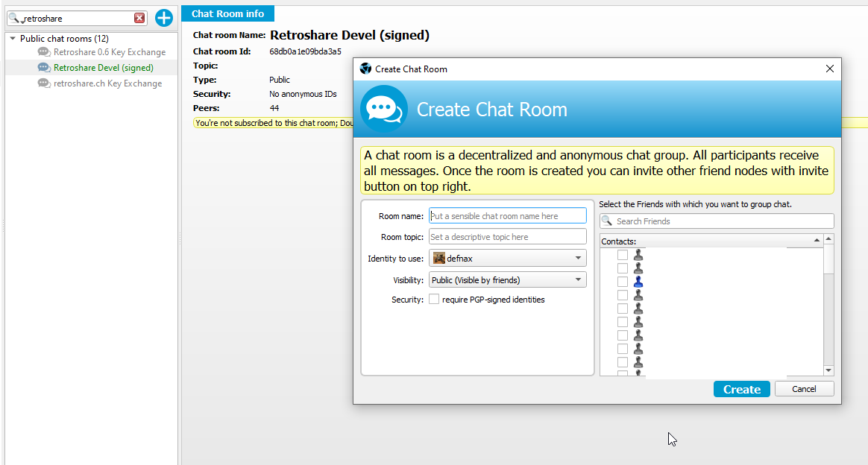Screen dimensions: 868x465
Task: Select Retroshare Devel (signed) room
Action: coord(104,68)
